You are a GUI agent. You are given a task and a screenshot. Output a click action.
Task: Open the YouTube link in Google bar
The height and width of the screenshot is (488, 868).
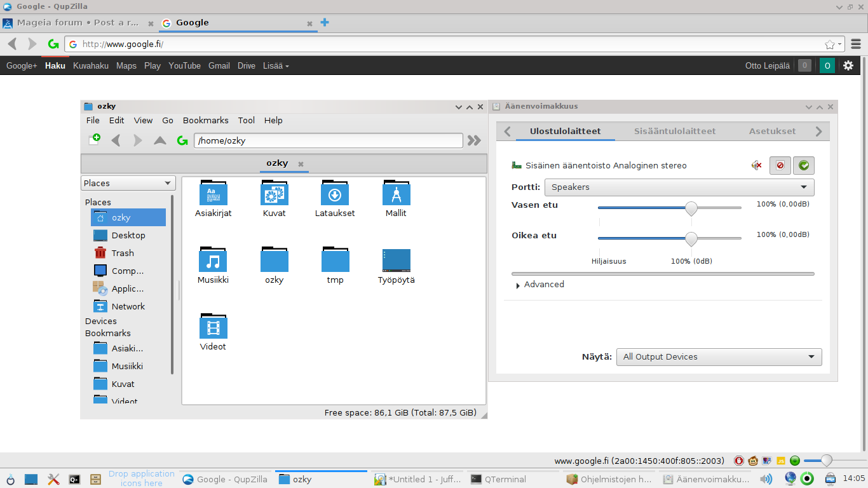point(185,65)
